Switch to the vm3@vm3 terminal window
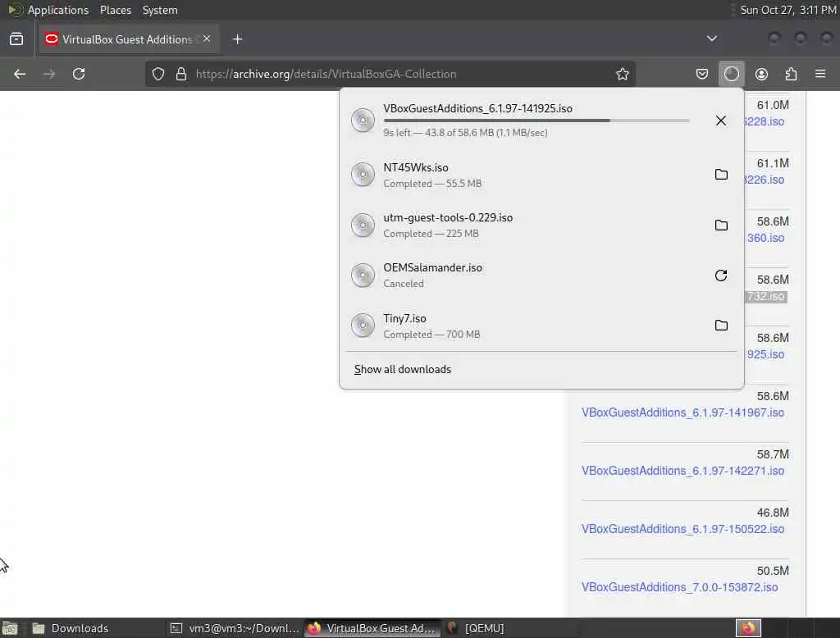Image resolution: width=840 pixels, height=638 pixels. pyautogui.click(x=234, y=628)
